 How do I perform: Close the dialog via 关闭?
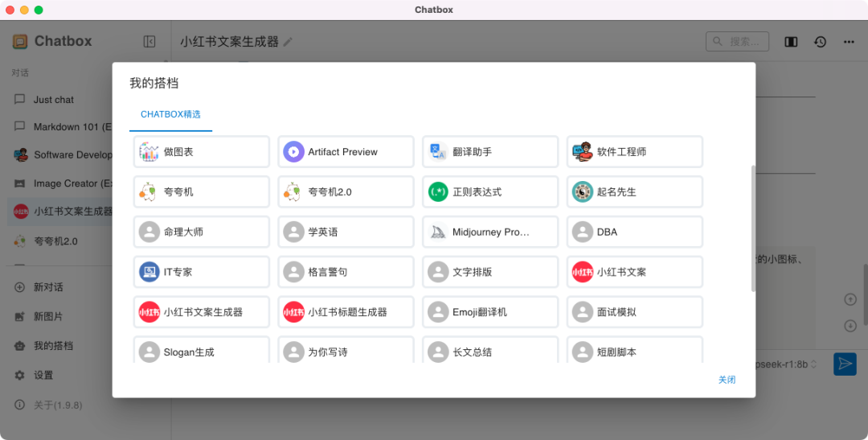point(727,380)
